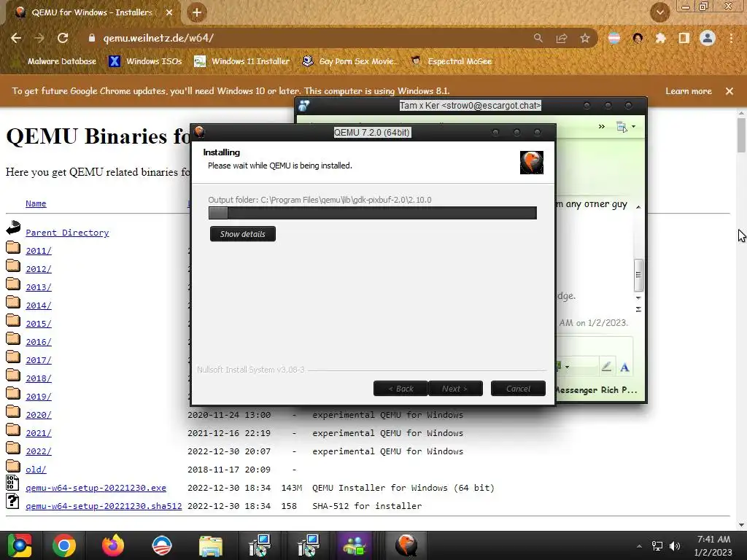Open the Chrome profile avatar
This screenshot has width=747, height=560.
click(708, 38)
